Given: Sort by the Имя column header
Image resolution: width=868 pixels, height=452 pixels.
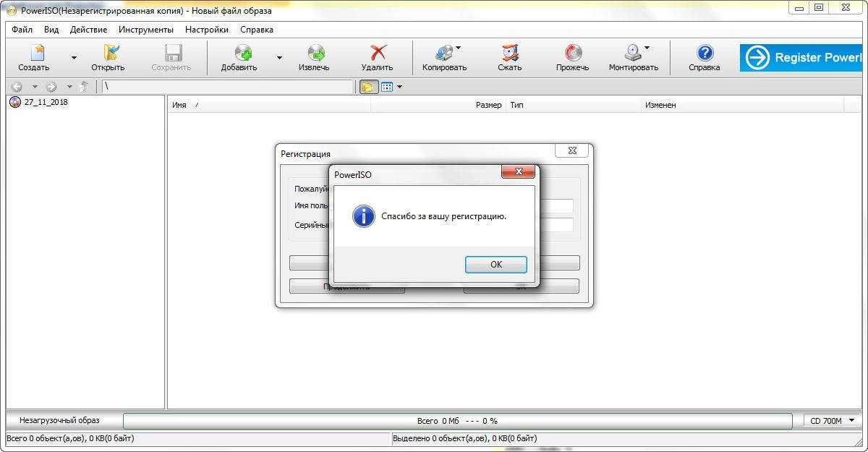Looking at the screenshot, I should (269, 105).
